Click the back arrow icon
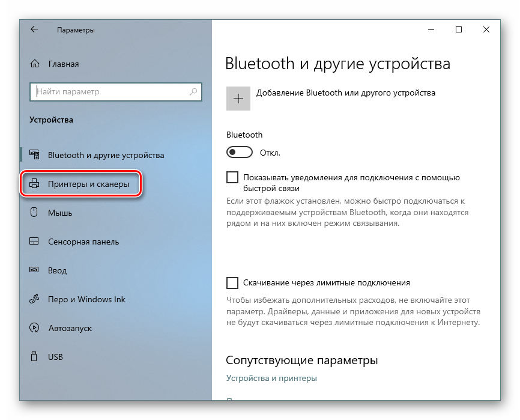This screenshot has height=420, width=520. click(x=34, y=29)
